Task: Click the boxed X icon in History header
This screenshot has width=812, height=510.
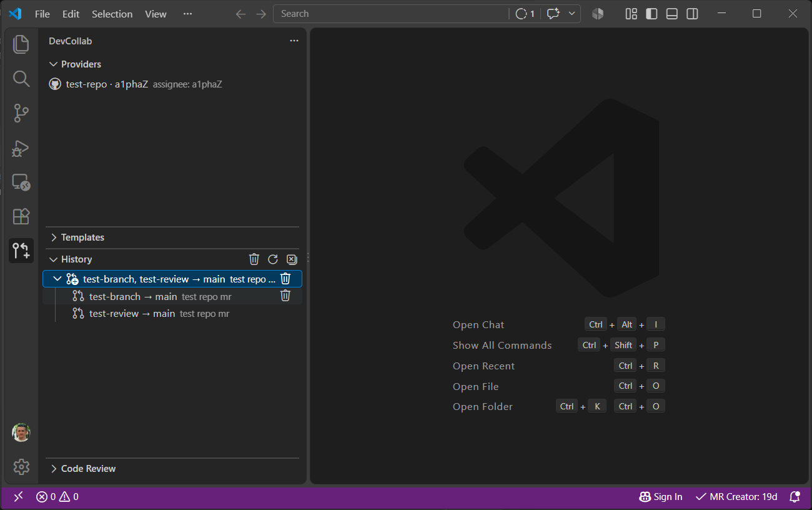Action: click(x=292, y=259)
